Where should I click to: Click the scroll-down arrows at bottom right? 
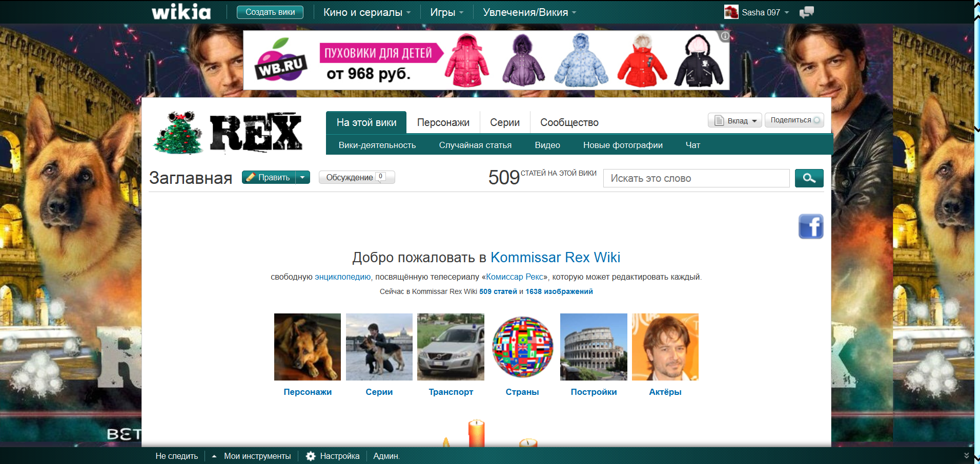click(966, 455)
